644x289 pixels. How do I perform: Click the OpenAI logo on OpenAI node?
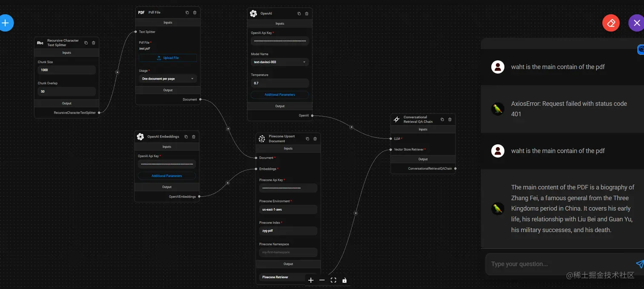pos(253,14)
